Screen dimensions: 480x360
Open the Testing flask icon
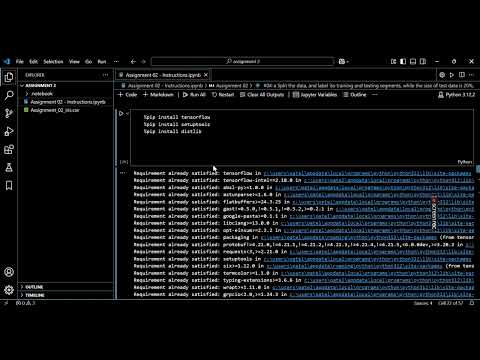coord(9,167)
